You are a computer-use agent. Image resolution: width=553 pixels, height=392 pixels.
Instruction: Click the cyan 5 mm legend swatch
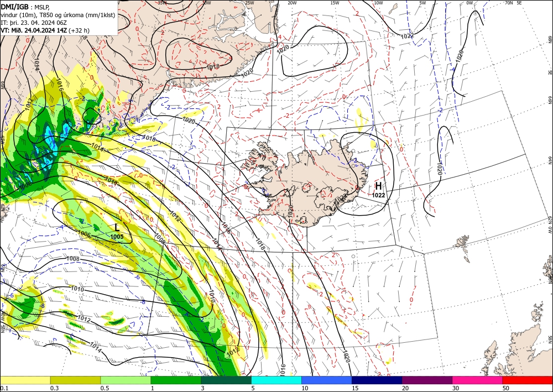point(276,380)
